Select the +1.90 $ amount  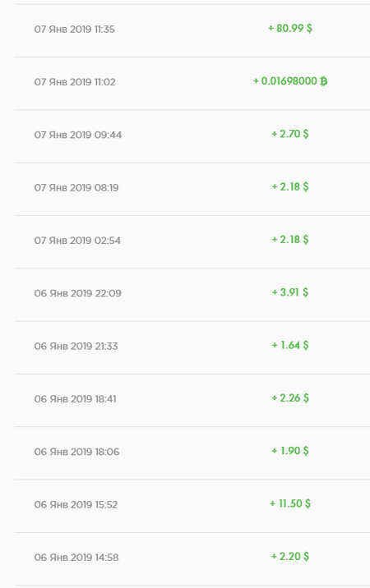(x=290, y=451)
